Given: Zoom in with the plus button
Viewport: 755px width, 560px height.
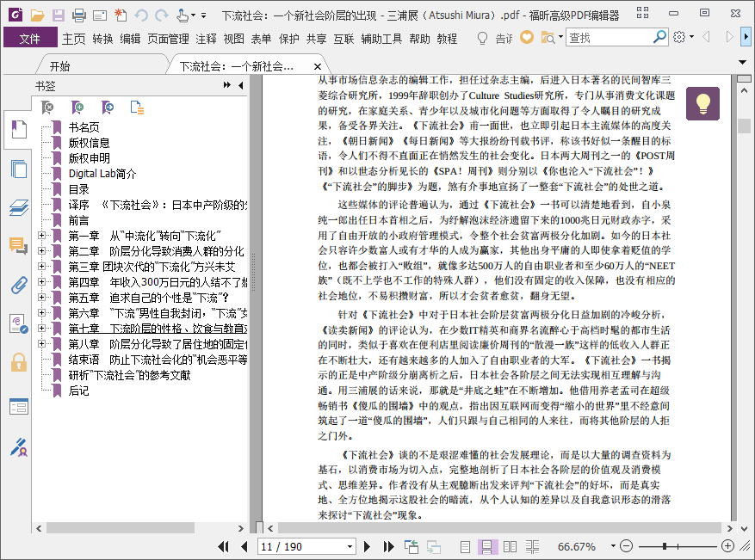Looking at the screenshot, I should click(727, 546).
